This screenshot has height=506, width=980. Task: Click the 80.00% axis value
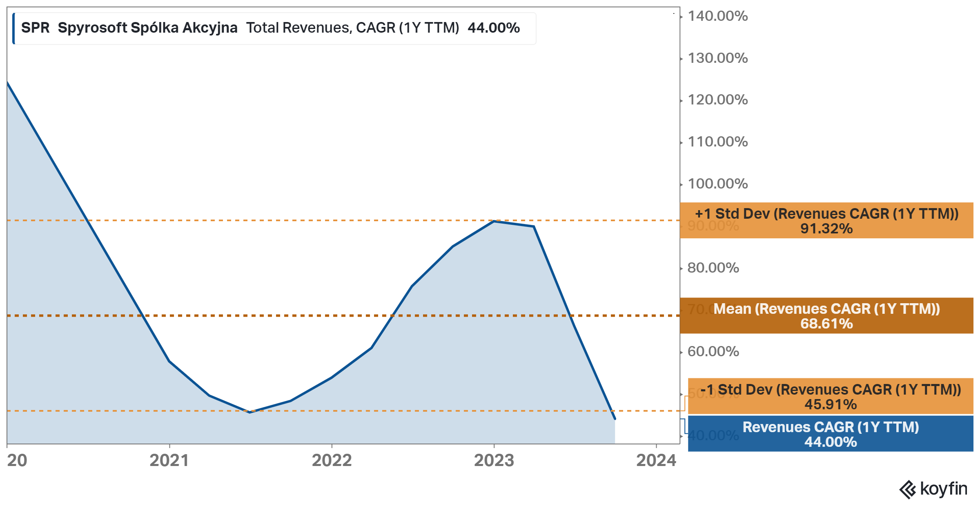pyautogui.click(x=713, y=268)
